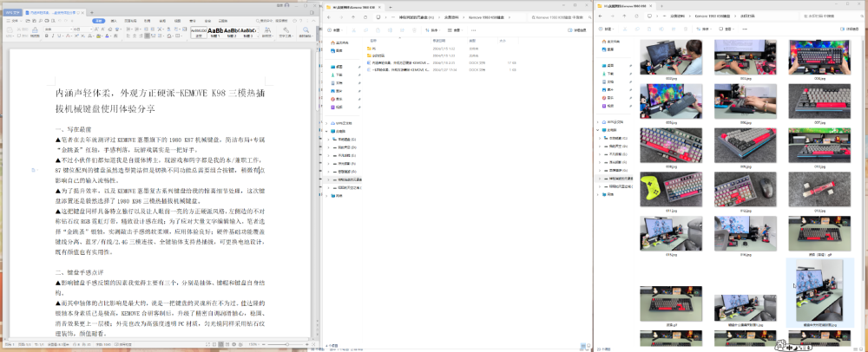Click the Rename icon in middle Explorer
The image size is (868, 352).
(390, 30)
